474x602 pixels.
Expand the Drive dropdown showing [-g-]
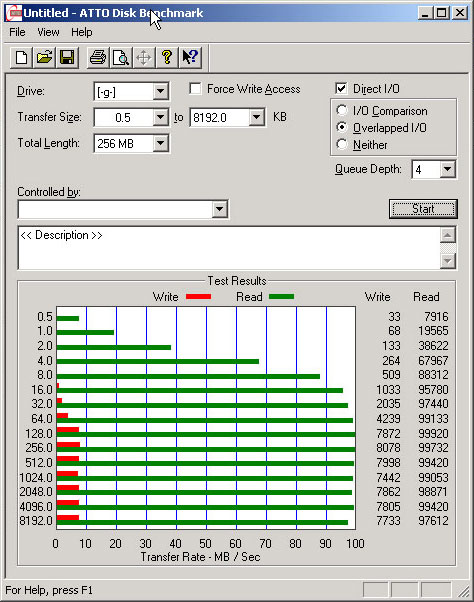[160, 91]
